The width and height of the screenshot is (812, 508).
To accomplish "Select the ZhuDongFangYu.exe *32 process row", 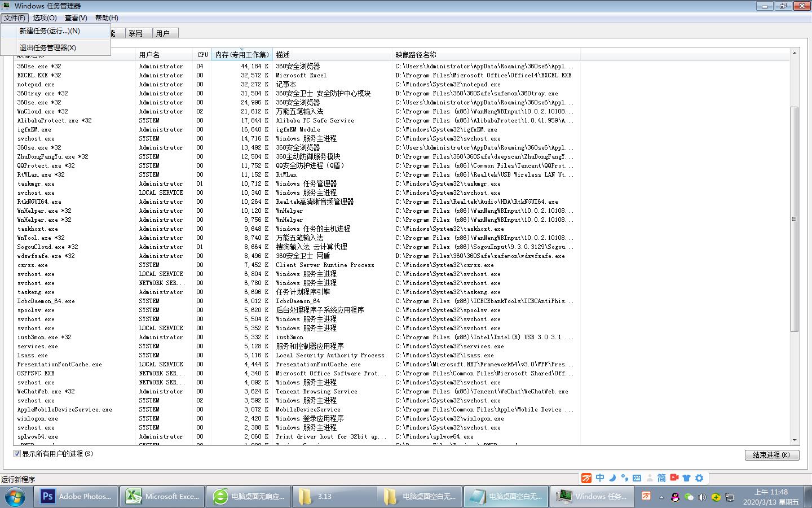I will 298,156.
